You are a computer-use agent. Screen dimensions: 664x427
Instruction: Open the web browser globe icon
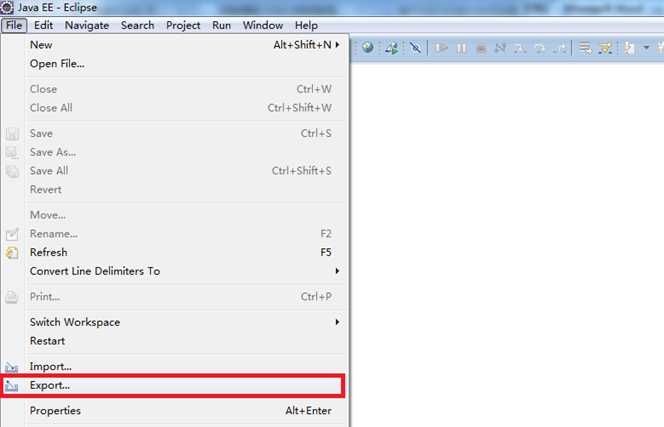click(x=368, y=47)
